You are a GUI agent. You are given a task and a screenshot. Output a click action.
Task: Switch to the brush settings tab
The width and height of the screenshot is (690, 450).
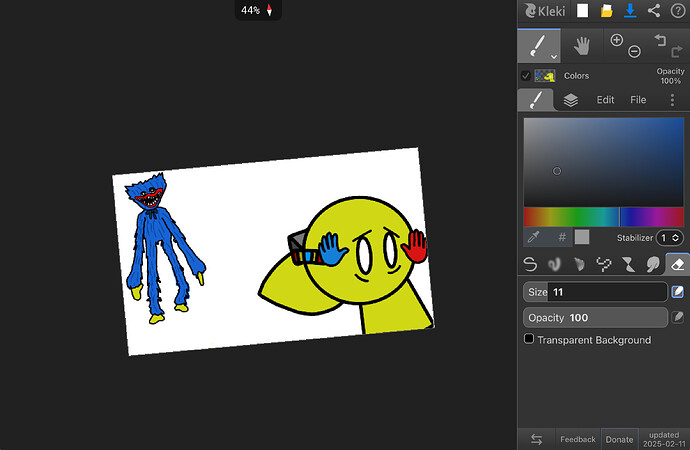pos(536,100)
